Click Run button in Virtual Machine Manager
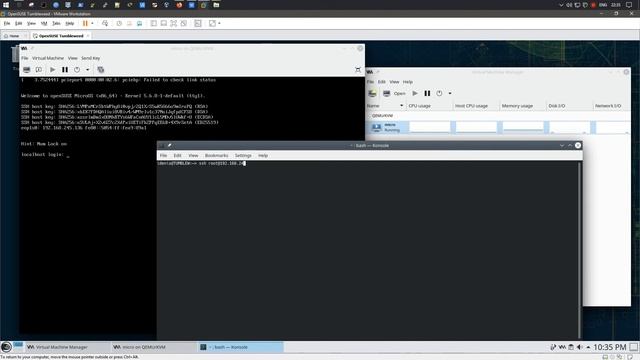 415,93
